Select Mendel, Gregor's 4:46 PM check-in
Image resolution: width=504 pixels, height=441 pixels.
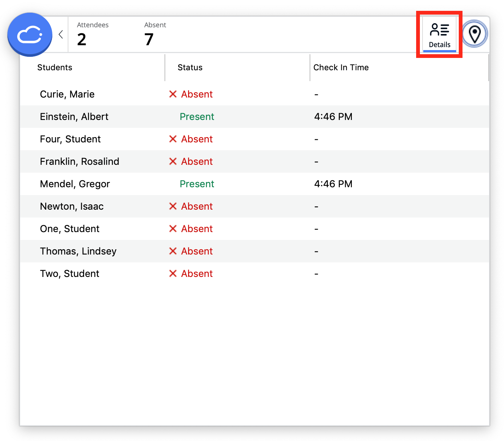(333, 184)
